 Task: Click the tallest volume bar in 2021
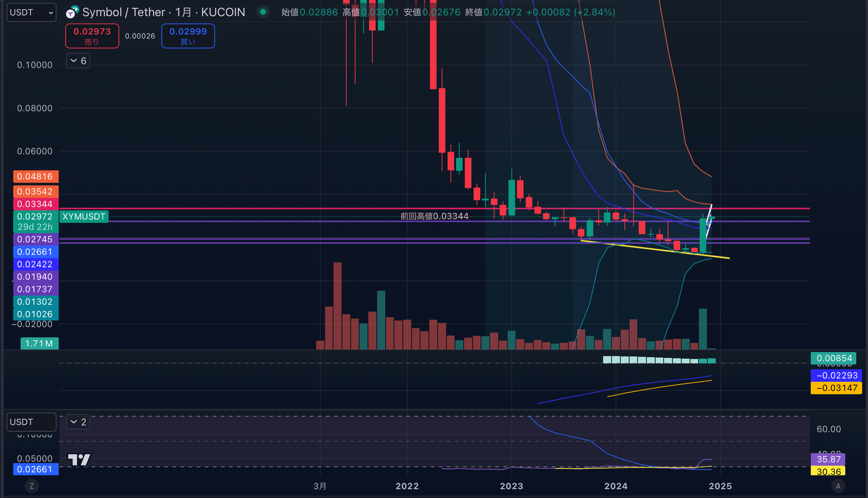click(x=338, y=306)
